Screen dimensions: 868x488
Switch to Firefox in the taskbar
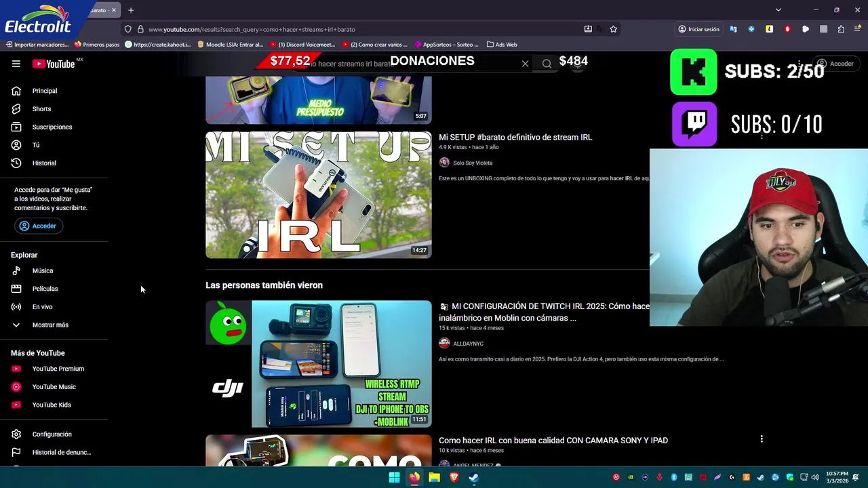pyautogui.click(x=414, y=477)
